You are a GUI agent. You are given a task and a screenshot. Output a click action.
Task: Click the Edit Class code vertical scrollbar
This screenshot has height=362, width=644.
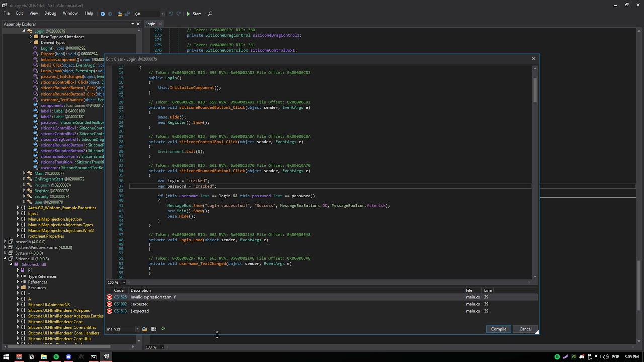(x=535, y=90)
